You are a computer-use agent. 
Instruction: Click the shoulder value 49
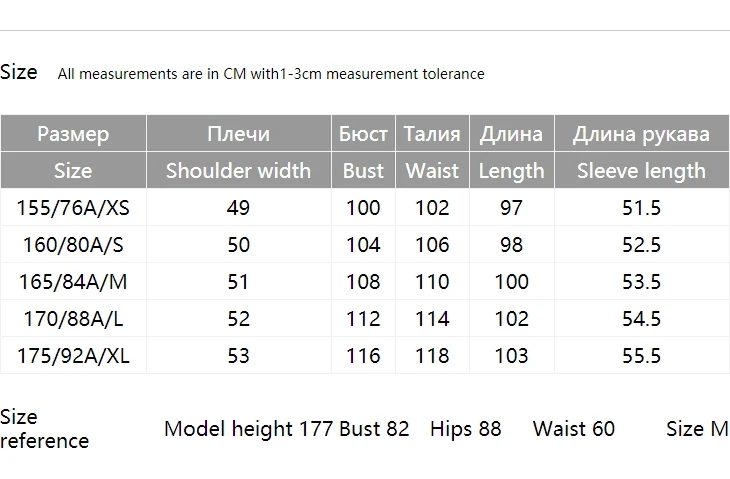pyautogui.click(x=238, y=208)
